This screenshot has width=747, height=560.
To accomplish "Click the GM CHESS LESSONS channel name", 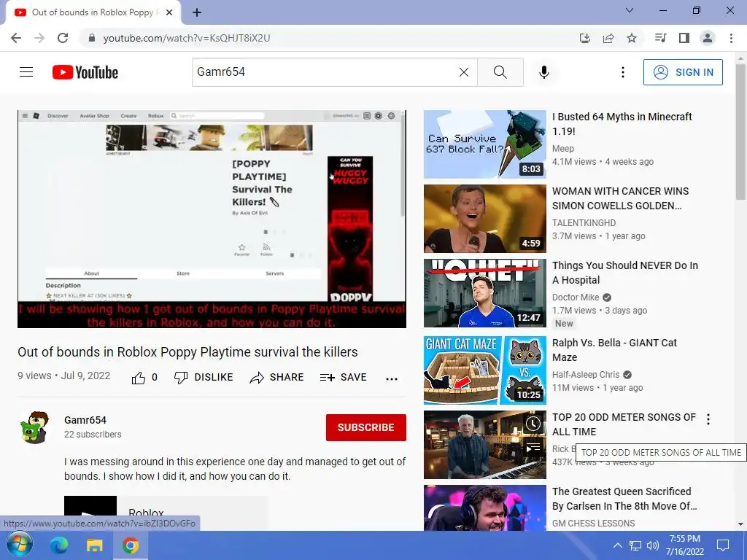I will pyautogui.click(x=594, y=523).
